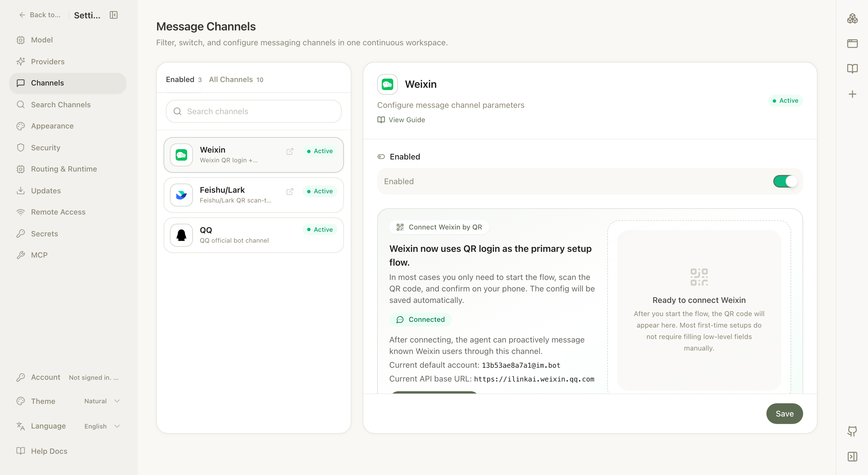Click the Active status badge in Weixin header
The image size is (868, 475).
pos(785,101)
